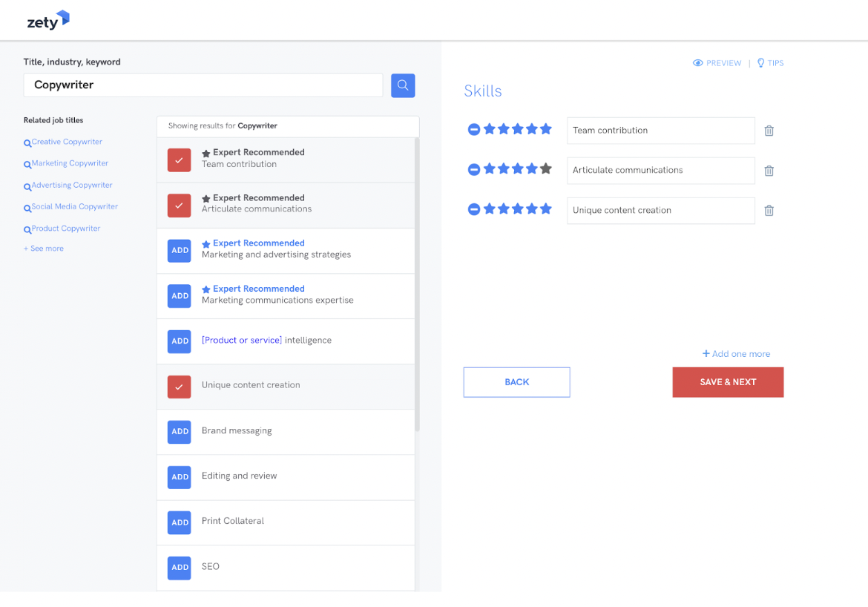868x607 pixels.
Task: Open the Social Media Copywriter related title
Action: tap(75, 206)
